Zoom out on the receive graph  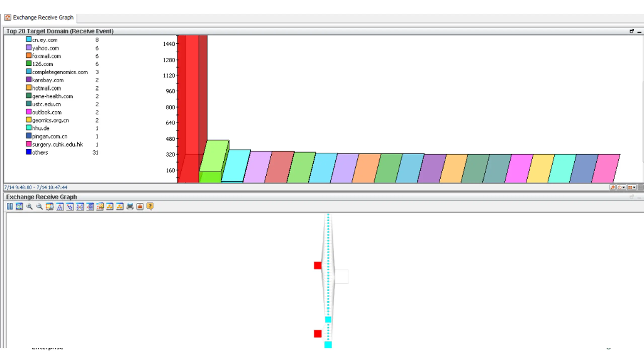tap(39, 207)
